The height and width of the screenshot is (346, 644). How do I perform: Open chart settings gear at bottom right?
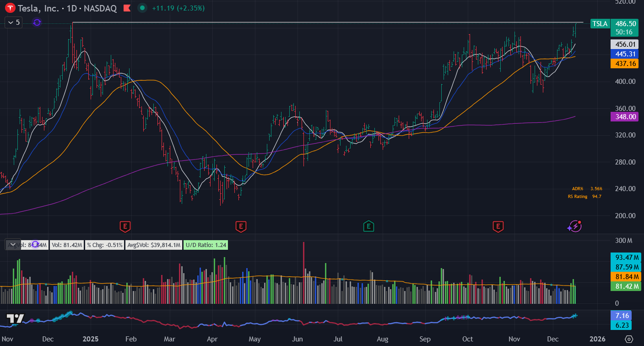point(629,339)
